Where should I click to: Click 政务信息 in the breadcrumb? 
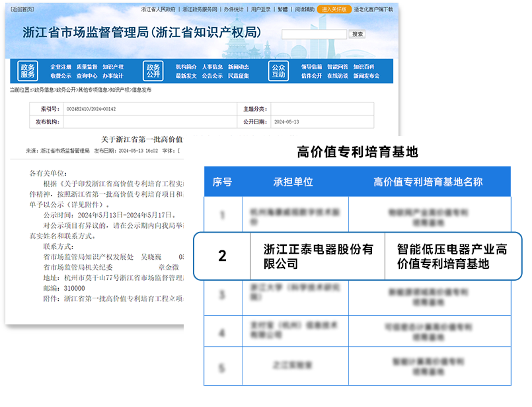(x=44, y=90)
